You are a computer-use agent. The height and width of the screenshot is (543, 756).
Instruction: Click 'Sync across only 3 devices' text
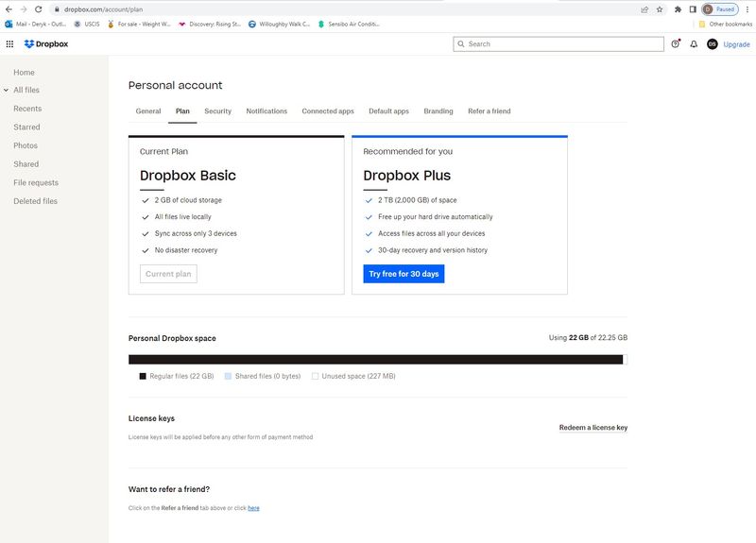click(x=196, y=233)
